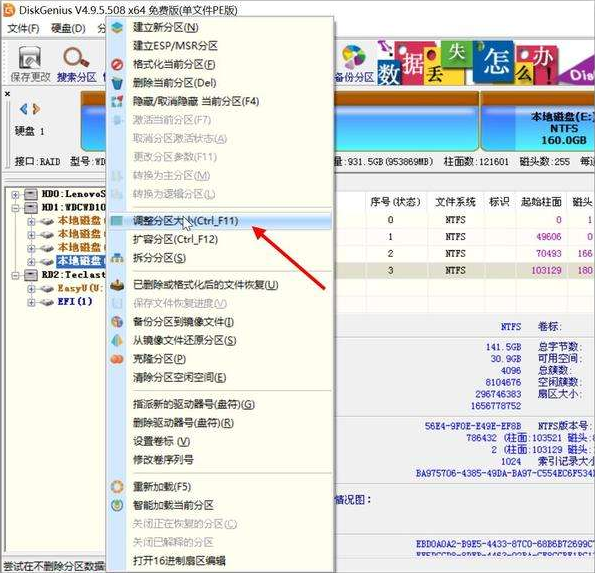Click the 建立新分区 stacked-layers icon
The height and width of the screenshot is (573, 595).
click(117, 27)
